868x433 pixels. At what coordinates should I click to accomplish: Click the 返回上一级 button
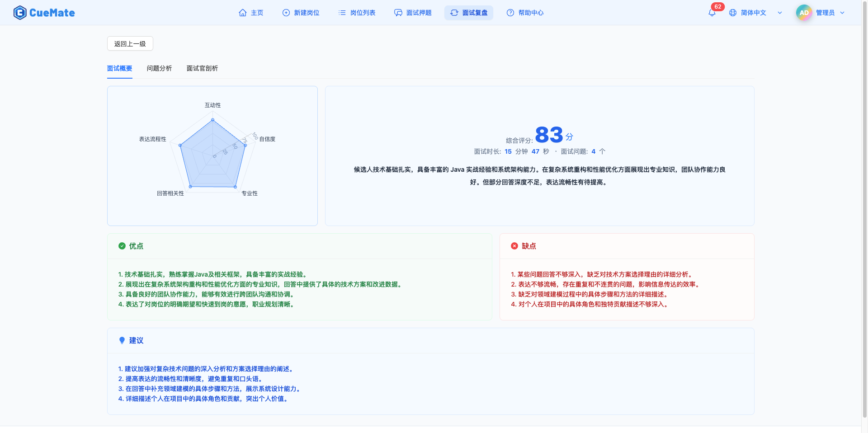pos(130,43)
